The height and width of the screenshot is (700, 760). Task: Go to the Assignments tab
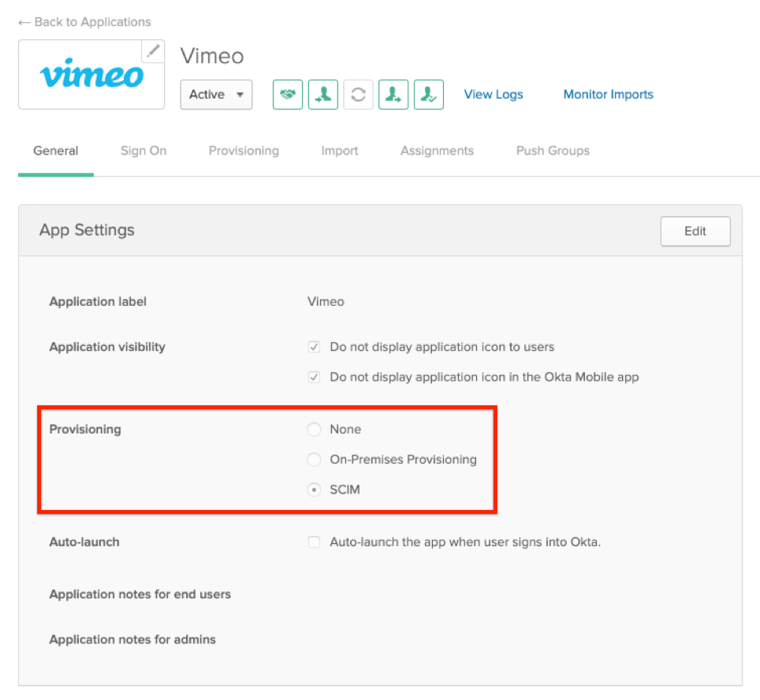tap(437, 151)
